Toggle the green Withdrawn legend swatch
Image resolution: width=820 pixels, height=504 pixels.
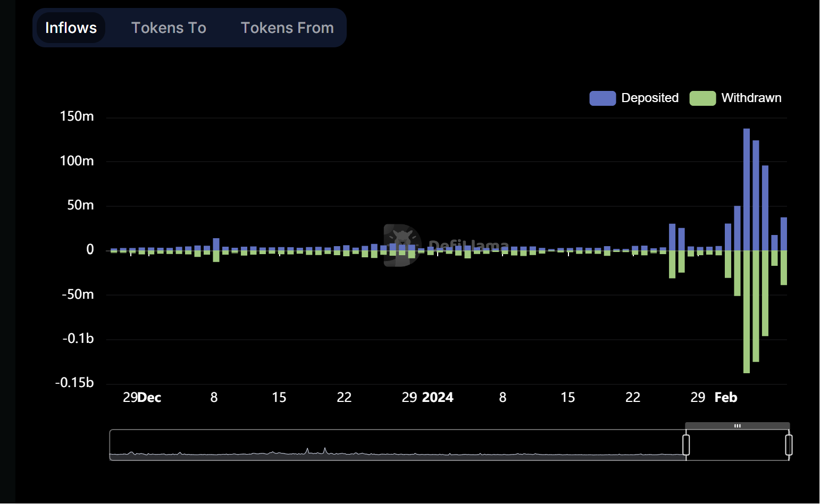702,98
